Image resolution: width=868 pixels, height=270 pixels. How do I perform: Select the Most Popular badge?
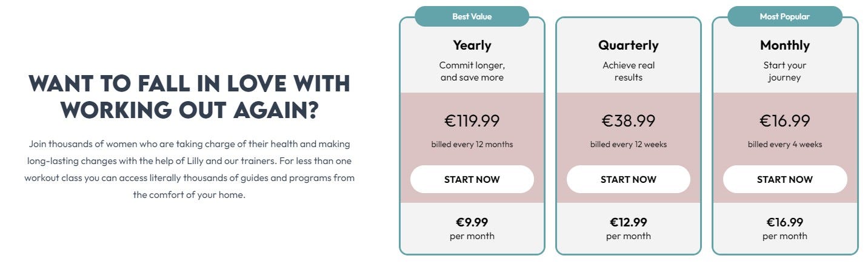pos(784,16)
